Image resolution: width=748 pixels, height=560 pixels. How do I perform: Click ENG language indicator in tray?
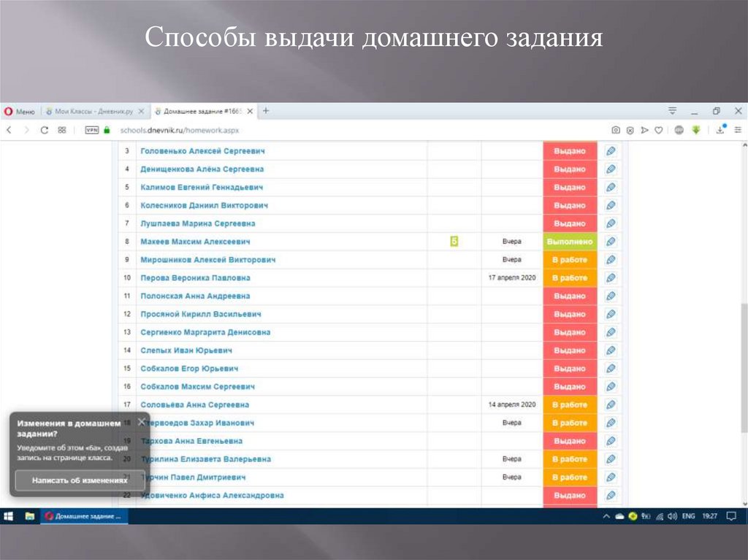688,516
